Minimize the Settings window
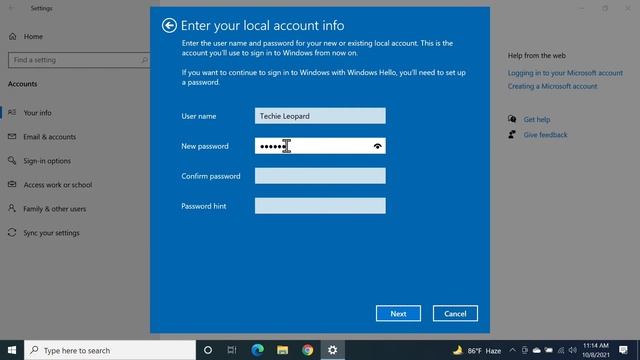Viewport: 640px width, 360px height. click(582, 8)
